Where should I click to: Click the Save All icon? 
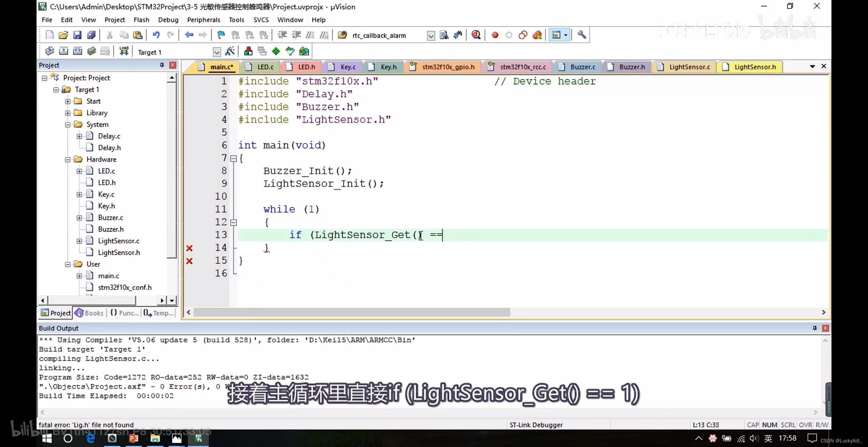coord(91,35)
